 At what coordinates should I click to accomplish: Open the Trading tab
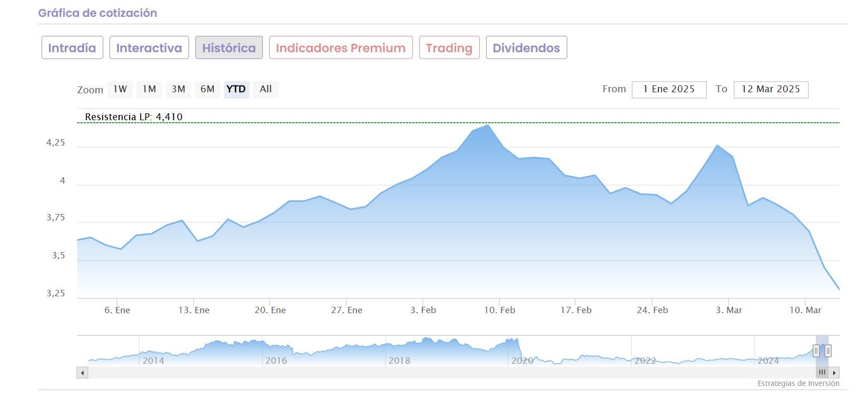point(449,48)
